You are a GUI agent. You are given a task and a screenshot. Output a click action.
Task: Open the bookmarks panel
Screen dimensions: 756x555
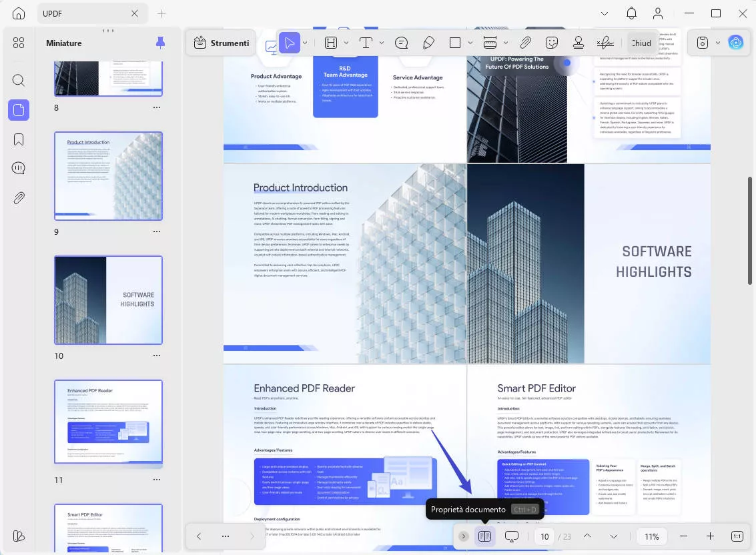tap(18, 140)
